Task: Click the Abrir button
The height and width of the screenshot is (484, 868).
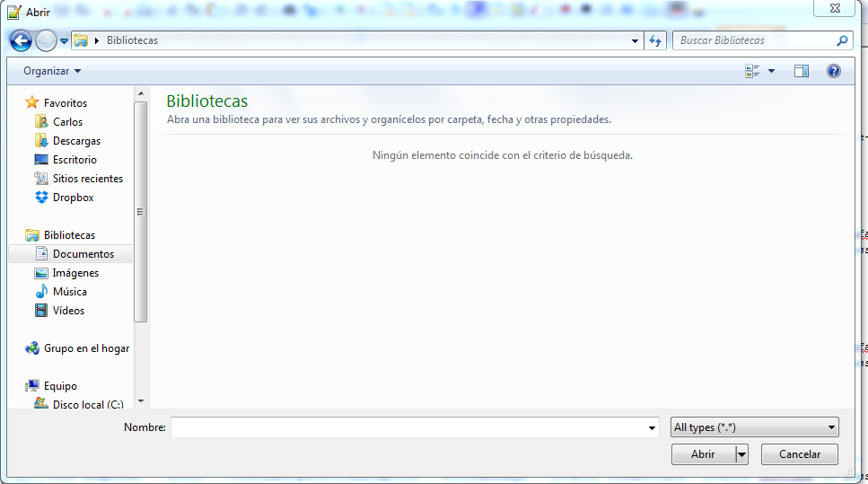Action: [703, 454]
